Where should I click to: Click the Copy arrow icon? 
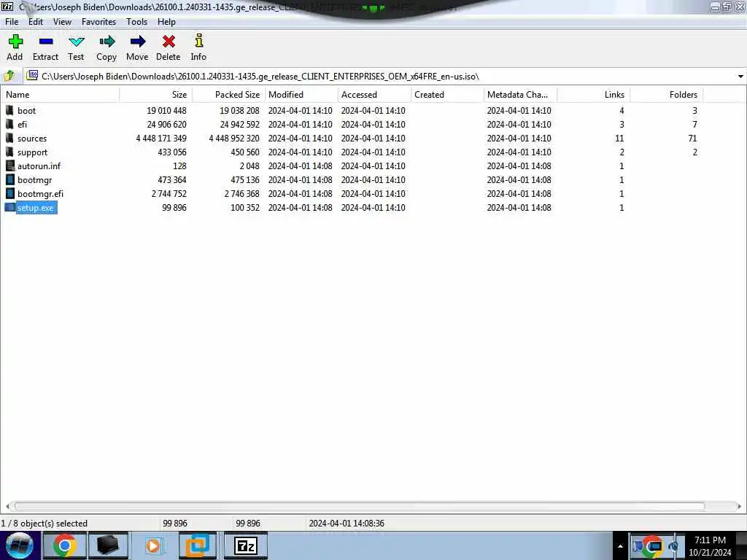click(x=107, y=42)
